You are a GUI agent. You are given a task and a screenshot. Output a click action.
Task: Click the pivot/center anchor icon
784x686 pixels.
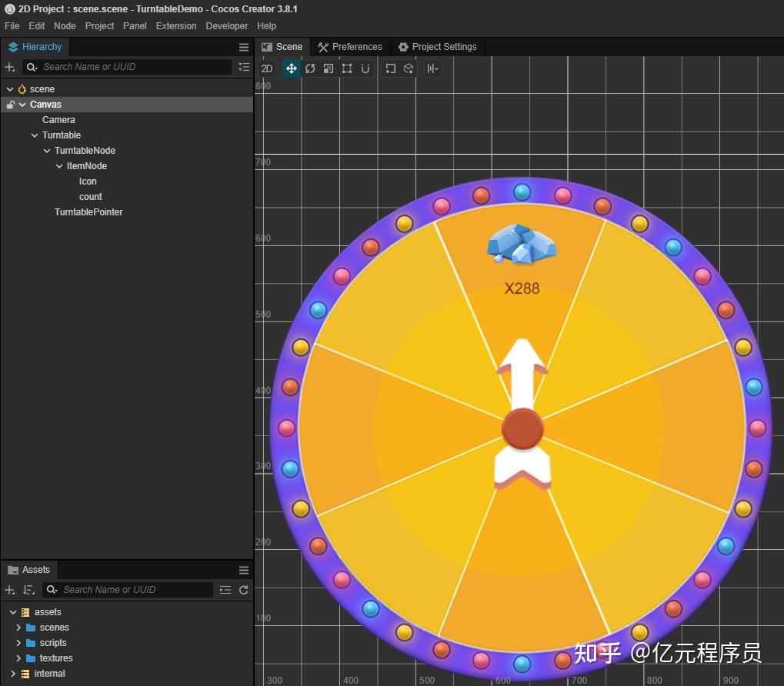[x=390, y=68]
